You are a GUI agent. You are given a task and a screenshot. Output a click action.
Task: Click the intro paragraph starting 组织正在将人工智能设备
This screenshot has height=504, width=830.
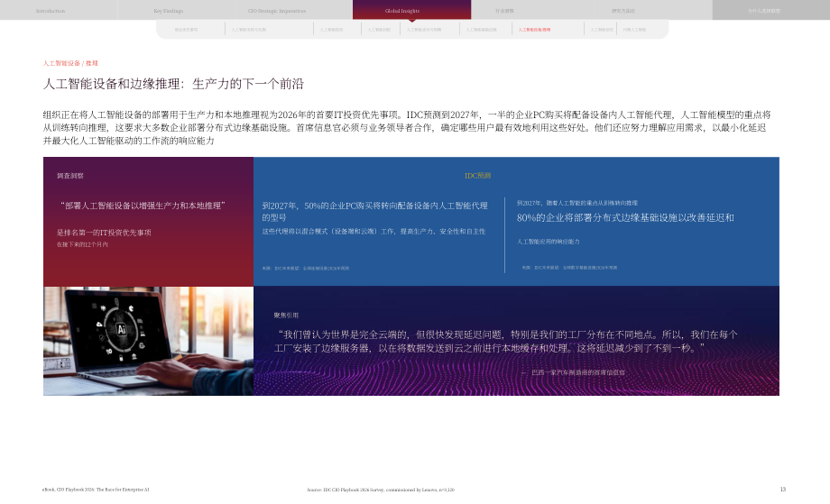click(407, 127)
